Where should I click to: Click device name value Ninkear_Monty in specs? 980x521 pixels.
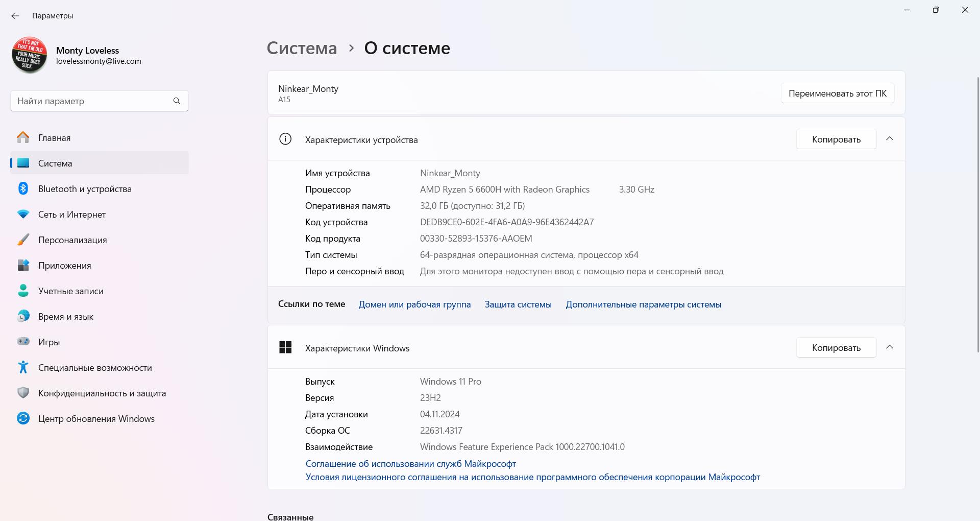click(x=450, y=173)
